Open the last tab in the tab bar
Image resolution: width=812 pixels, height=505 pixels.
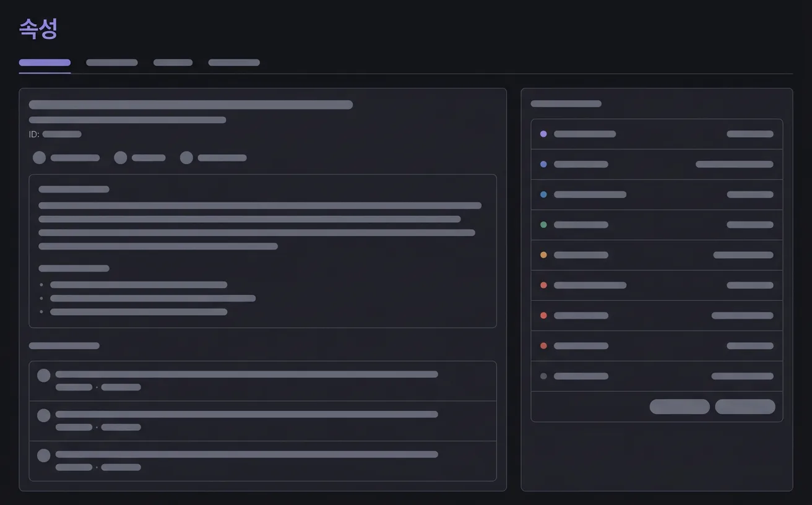pyautogui.click(x=234, y=63)
